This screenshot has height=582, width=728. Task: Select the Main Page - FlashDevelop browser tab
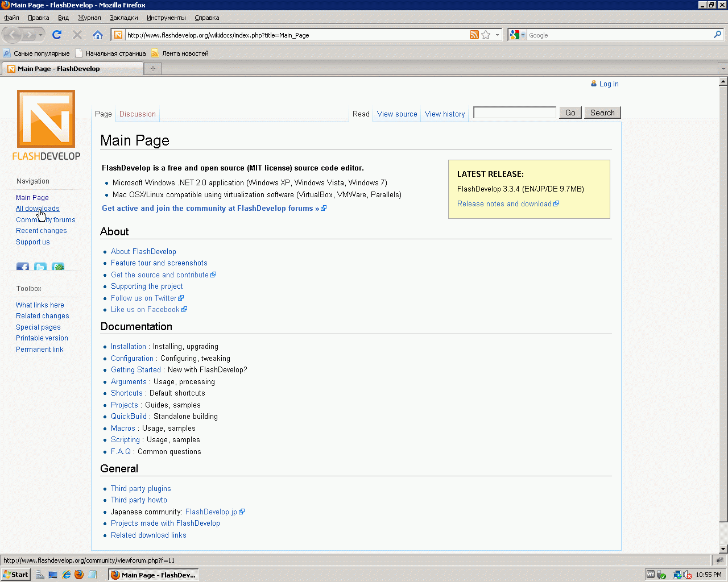tap(72, 69)
